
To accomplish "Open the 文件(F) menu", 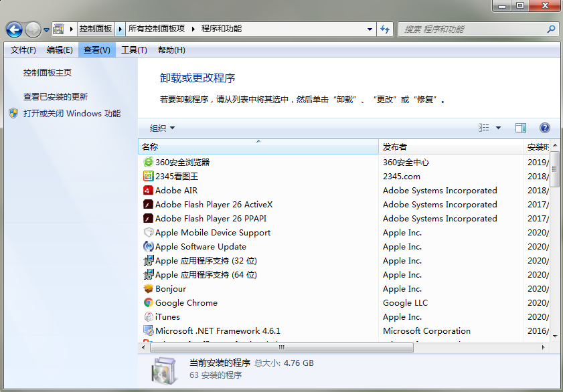I will click(23, 50).
